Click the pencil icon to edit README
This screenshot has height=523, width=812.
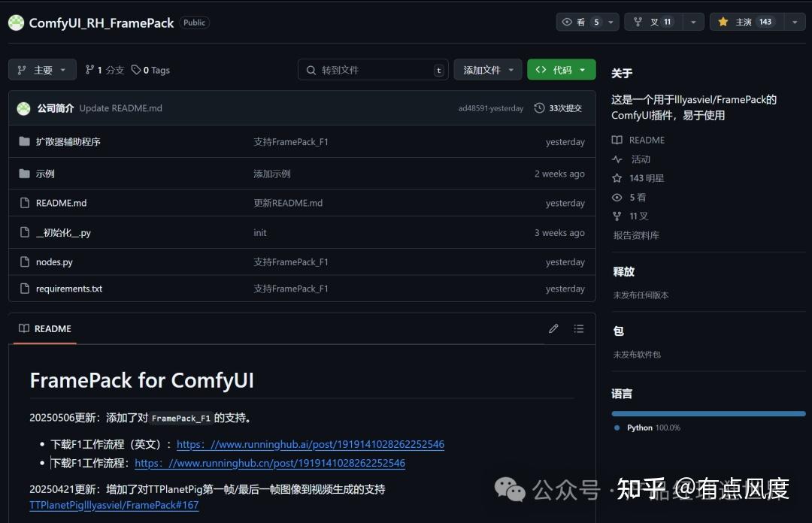(x=553, y=328)
